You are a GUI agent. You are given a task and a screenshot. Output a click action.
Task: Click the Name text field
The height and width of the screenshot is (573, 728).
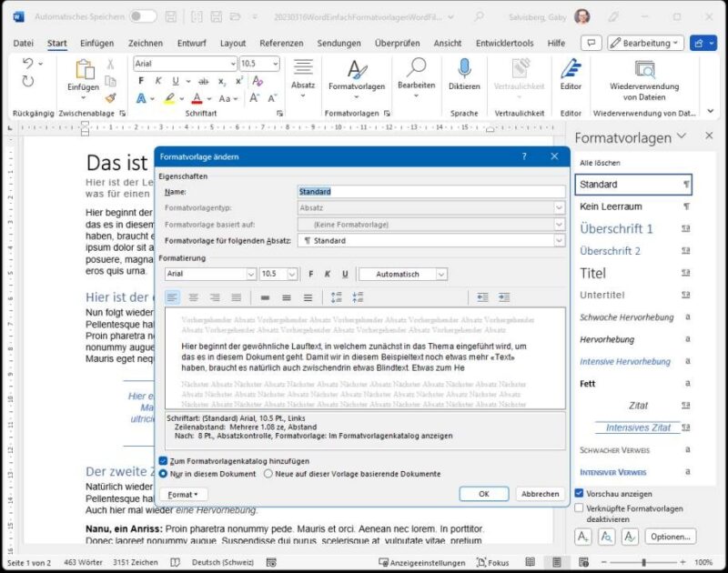tap(428, 192)
